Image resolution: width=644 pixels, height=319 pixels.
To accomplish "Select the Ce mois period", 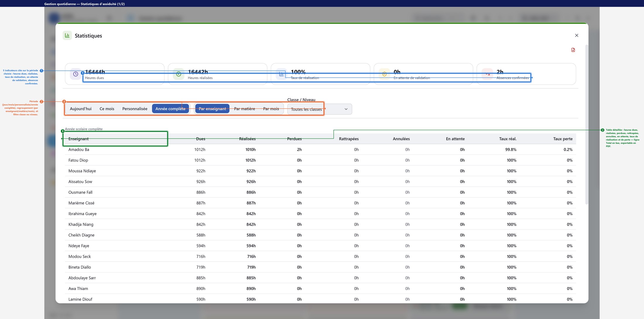I will click(107, 109).
